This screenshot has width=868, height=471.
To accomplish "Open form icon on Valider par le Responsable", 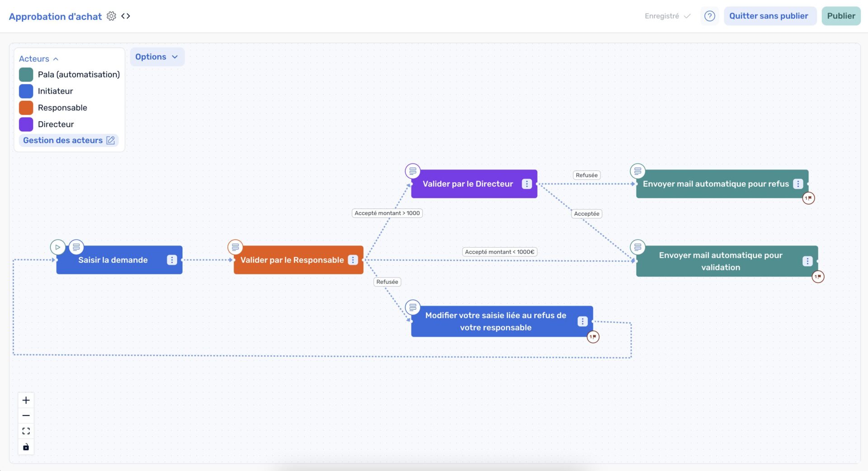I will click(235, 247).
